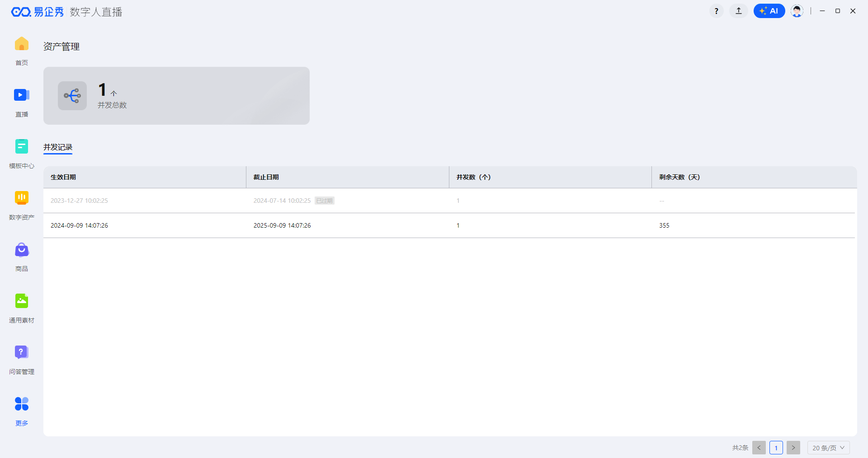Switch to the 并发记录 tab
The image size is (868, 458).
pyautogui.click(x=58, y=147)
